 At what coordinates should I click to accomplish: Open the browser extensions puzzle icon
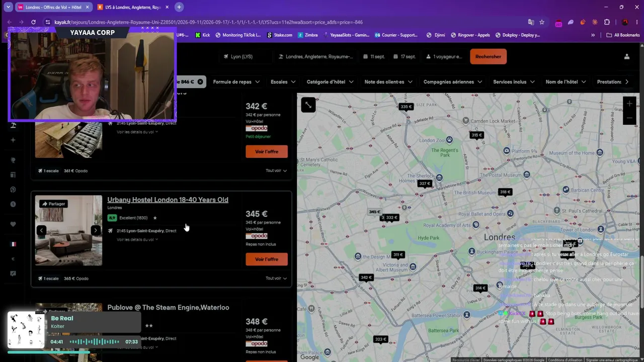607,22
